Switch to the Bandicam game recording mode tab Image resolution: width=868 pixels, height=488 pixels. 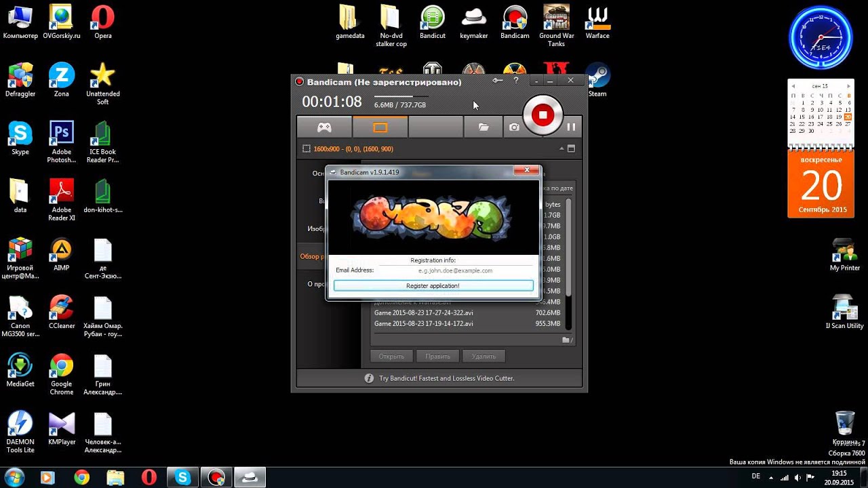[325, 127]
